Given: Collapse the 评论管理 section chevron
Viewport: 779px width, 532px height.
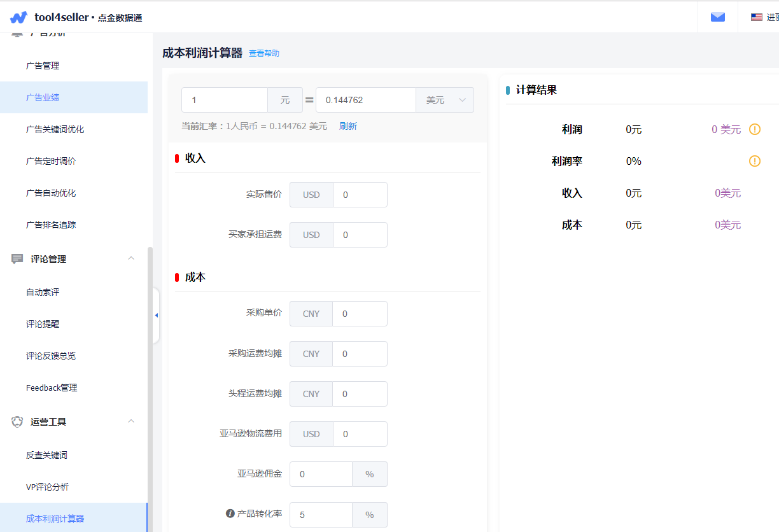Looking at the screenshot, I should pos(131,258).
